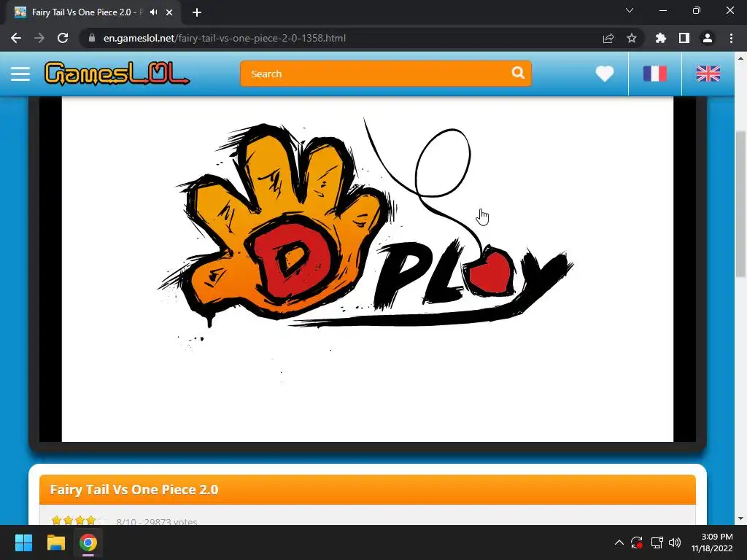Open Chrome profile avatar menu
Viewport: 747px width, 560px height.
pyautogui.click(x=708, y=38)
